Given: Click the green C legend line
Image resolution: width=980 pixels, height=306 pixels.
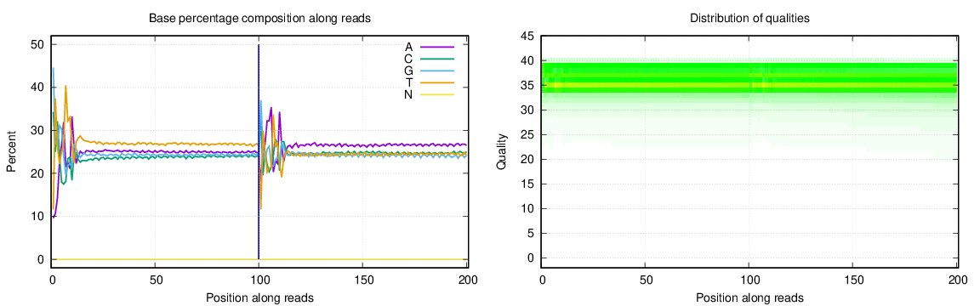Looking at the screenshot, I should coord(437,59).
